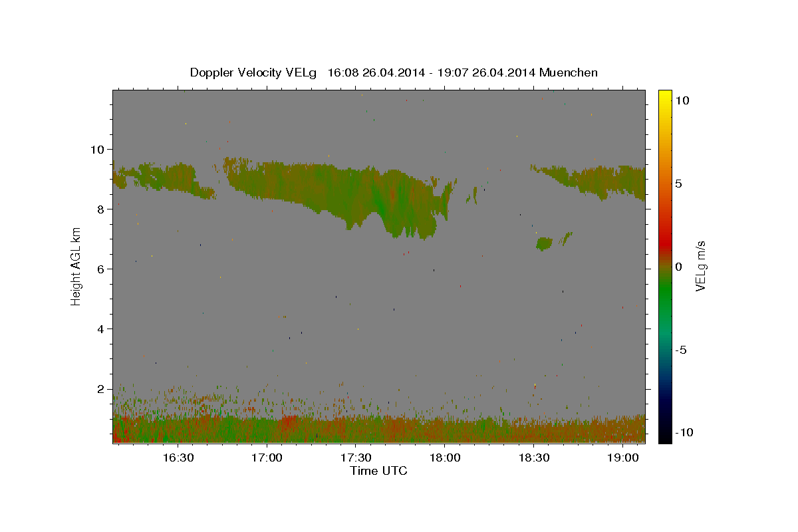The height and width of the screenshot is (532, 798).
Task: Click the 19:00 time tick label
Action: pyautogui.click(x=622, y=458)
